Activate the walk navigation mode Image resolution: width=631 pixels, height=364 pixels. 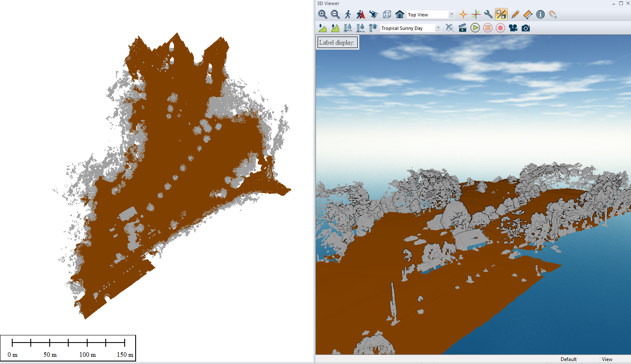click(348, 15)
